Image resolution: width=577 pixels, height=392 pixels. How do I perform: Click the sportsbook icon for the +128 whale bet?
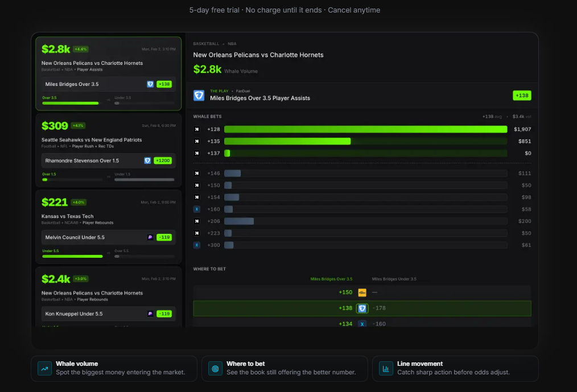(197, 130)
